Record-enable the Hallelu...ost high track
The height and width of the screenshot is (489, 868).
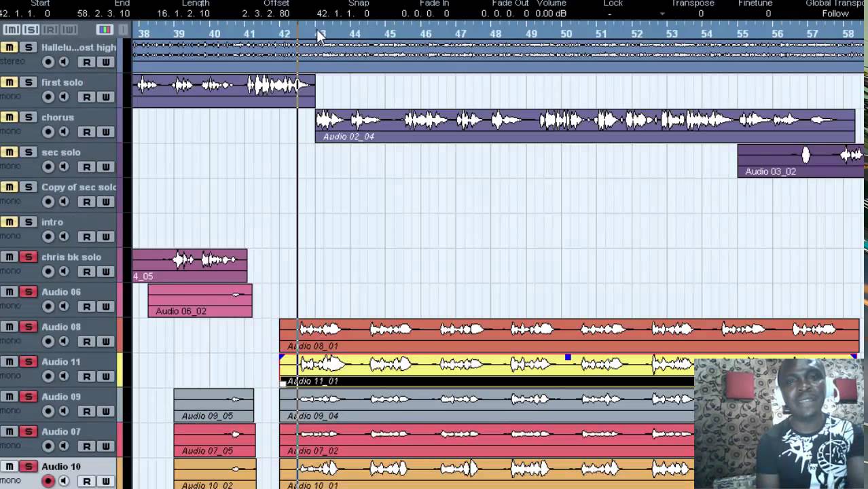(x=48, y=62)
